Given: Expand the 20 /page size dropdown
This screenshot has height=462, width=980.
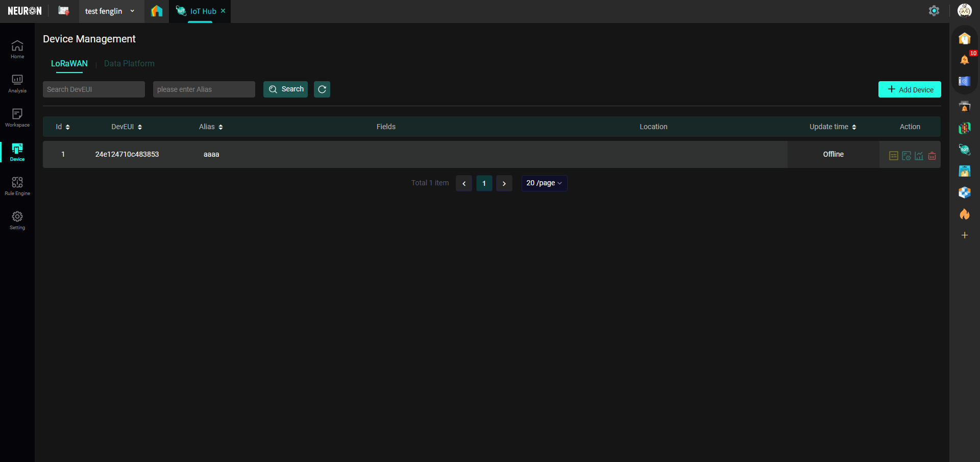Looking at the screenshot, I should click(544, 183).
